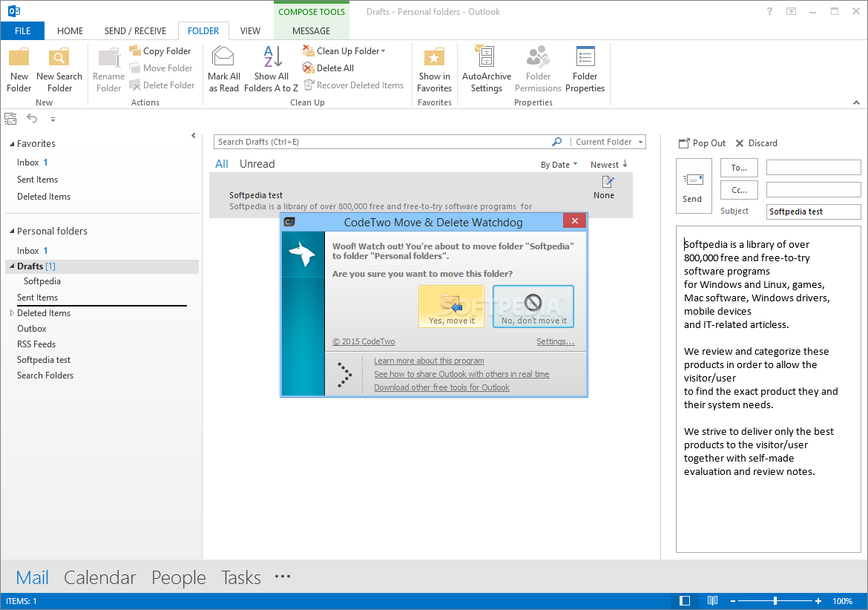
Task: Open more navigation options ellipsis
Action: tap(283, 576)
